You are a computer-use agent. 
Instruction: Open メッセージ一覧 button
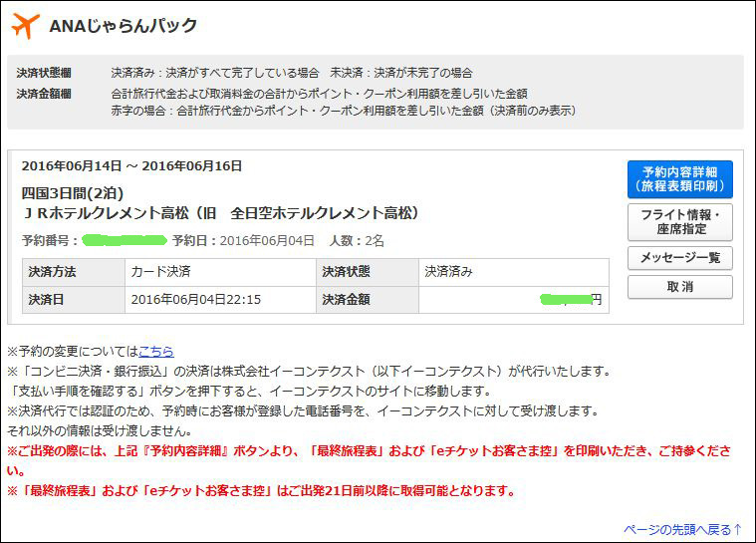(680, 257)
